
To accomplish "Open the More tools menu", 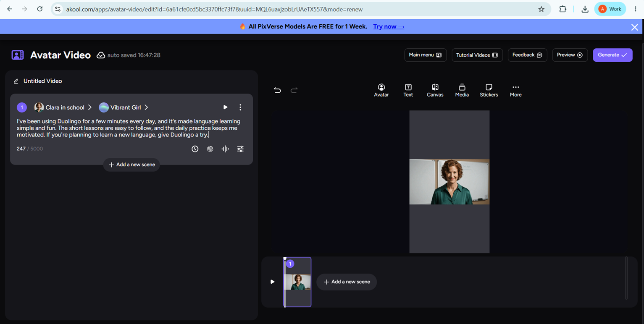I will [515, 90].
